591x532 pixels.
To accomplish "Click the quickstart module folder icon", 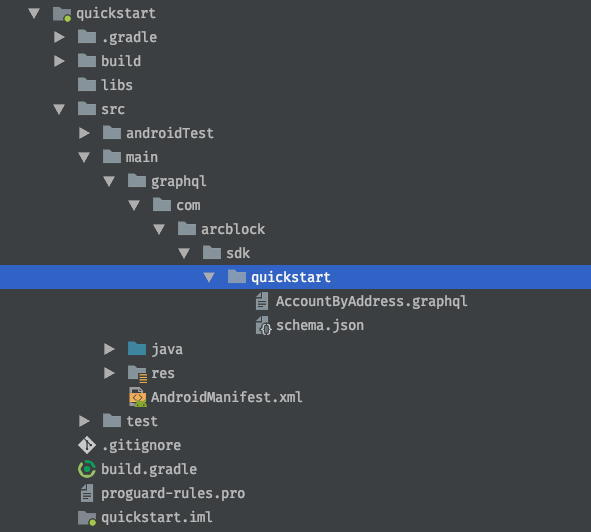I will [x=62, y=14].
